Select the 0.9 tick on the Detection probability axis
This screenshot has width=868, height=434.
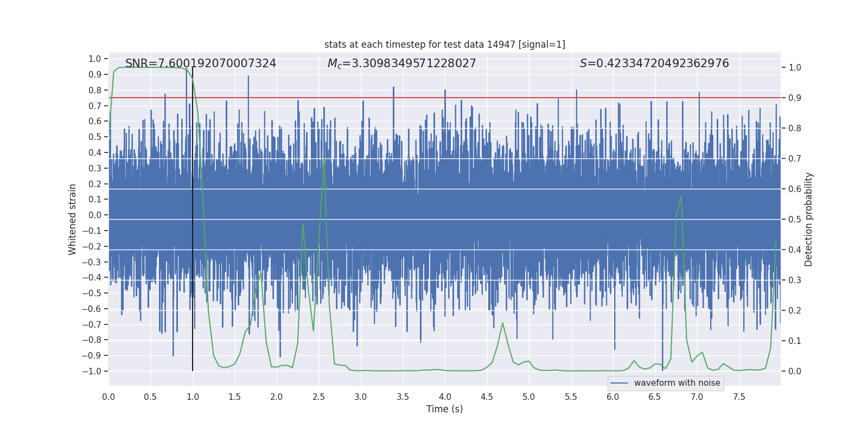click(795, 98)
